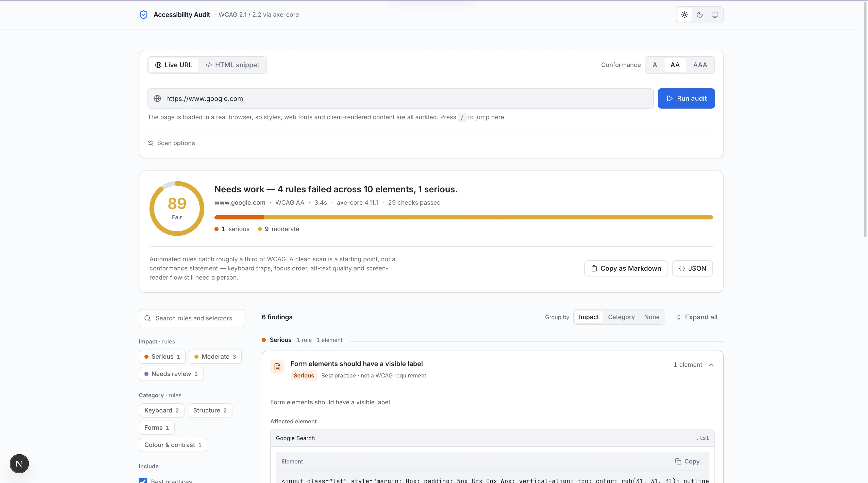
Task: Click the '6 findings' heading
Action: (277, 317)
